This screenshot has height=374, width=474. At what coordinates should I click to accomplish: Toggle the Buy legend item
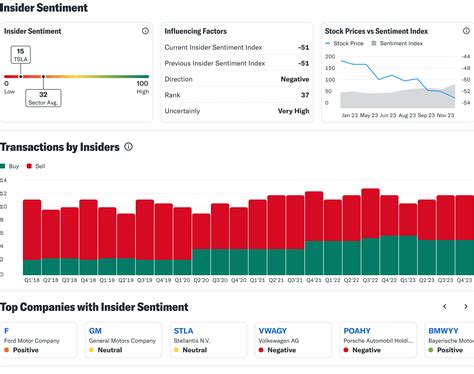tap(10, 166)
